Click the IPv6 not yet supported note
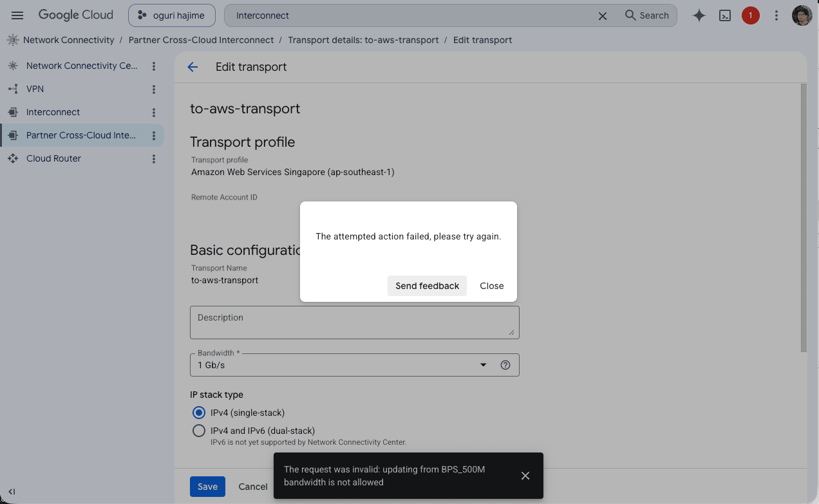The height and width of the screenshot is (504, 819). pyautogui.click(x=308, y=442)
